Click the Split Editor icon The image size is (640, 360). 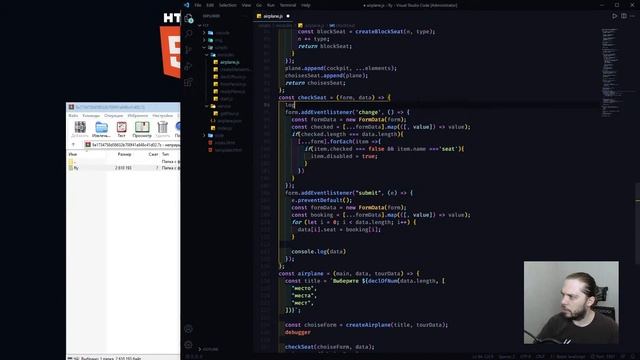click(x=624, y=16)
